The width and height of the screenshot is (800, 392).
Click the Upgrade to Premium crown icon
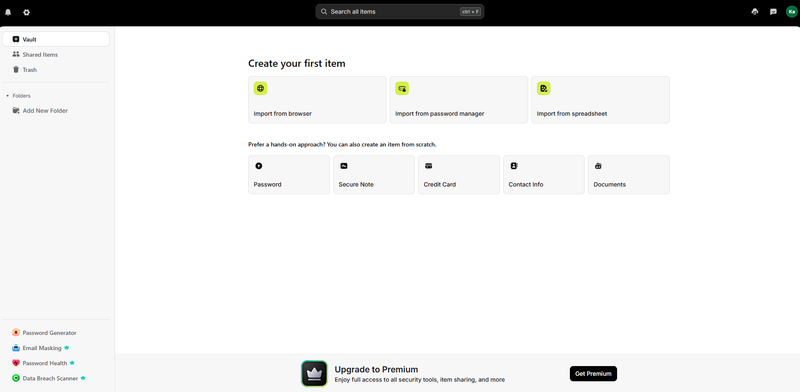coord(314,374)
